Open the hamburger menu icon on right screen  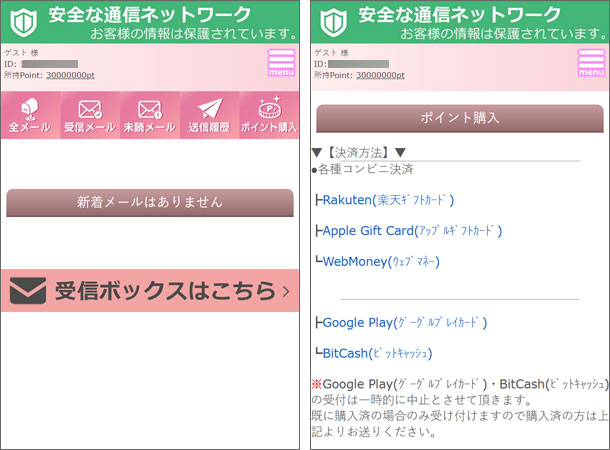pos(591,63)
